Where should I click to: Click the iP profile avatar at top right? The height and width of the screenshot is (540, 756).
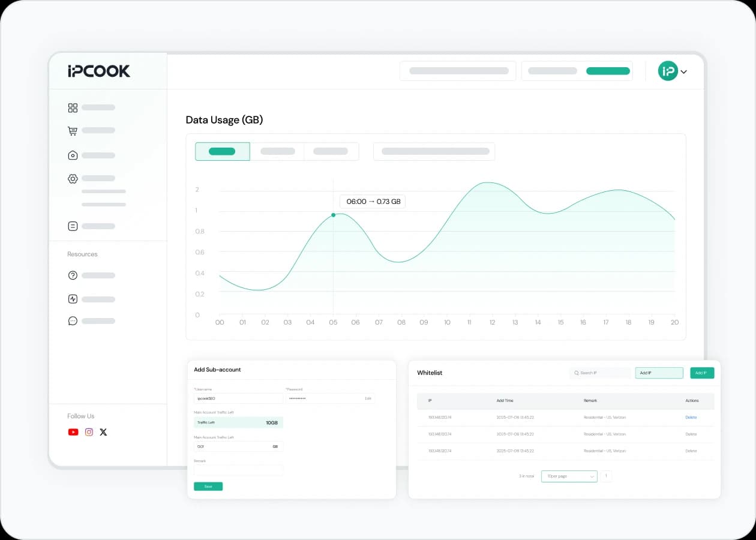(x=668, y=71)
